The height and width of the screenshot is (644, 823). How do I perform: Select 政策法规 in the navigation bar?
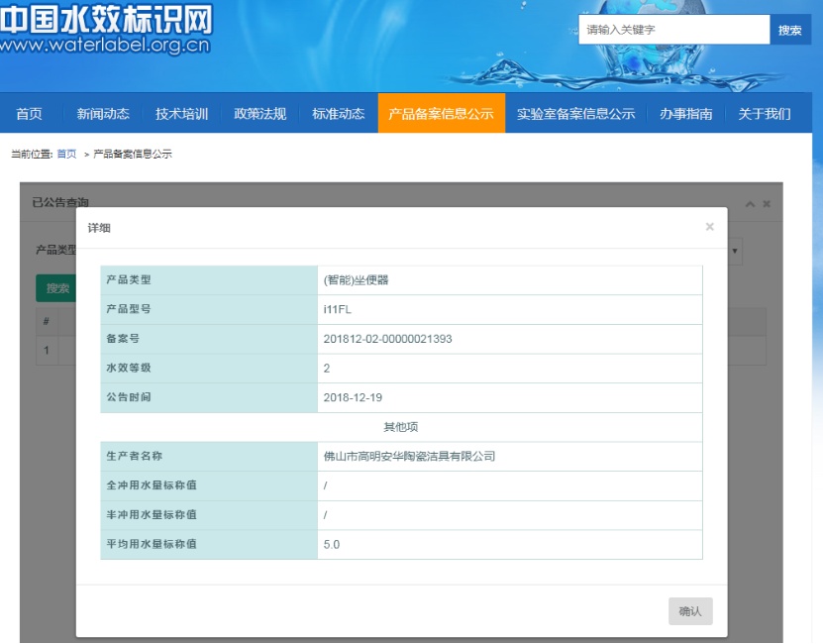click(x=259, y=114)
